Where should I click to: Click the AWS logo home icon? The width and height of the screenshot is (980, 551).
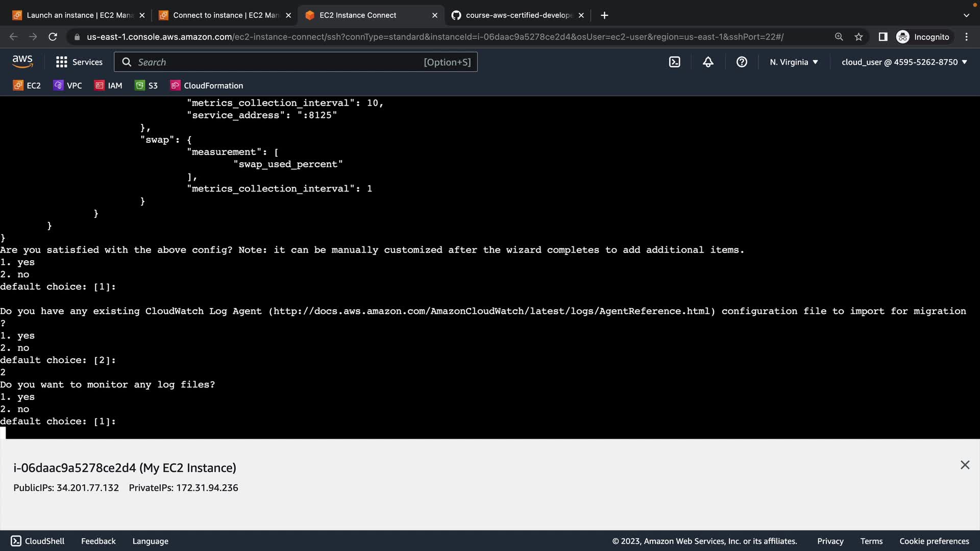tap(22, 62)
